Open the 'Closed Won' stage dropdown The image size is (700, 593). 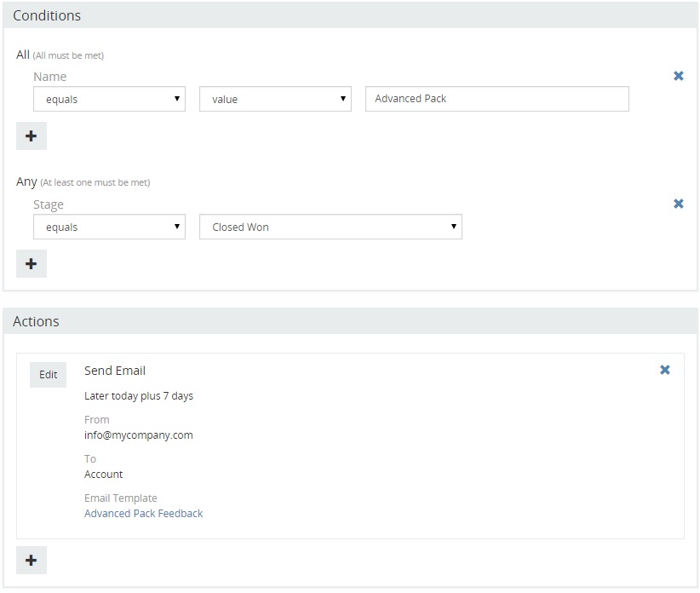(330, 227)
